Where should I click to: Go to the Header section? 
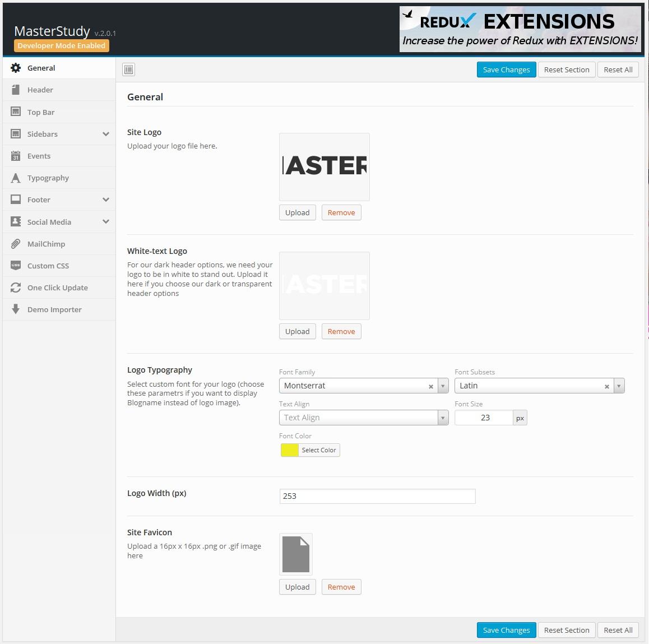coord(59,90)
